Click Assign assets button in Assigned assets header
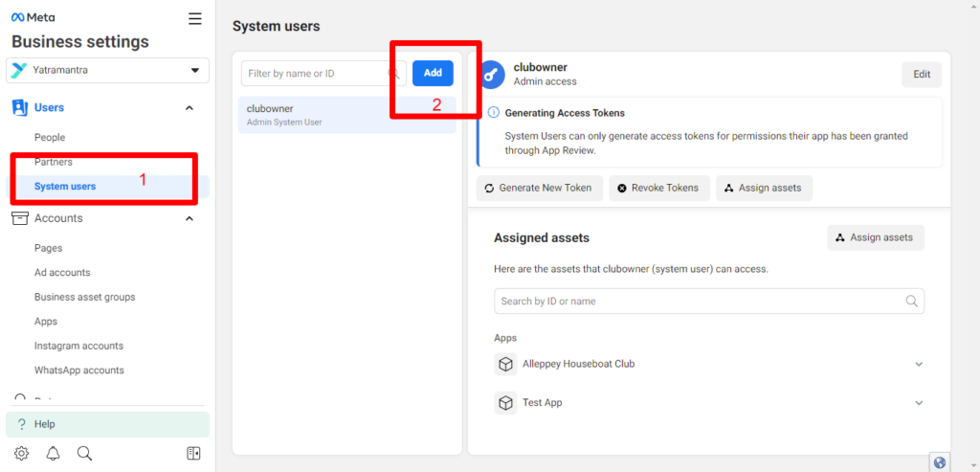Viewport: 980px width, 472px height. [x=876, y=237]
